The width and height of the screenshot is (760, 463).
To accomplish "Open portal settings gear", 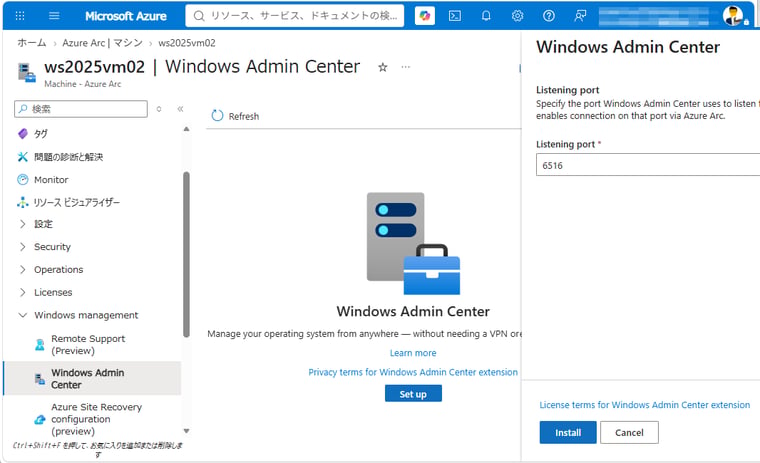I will 517,16.
